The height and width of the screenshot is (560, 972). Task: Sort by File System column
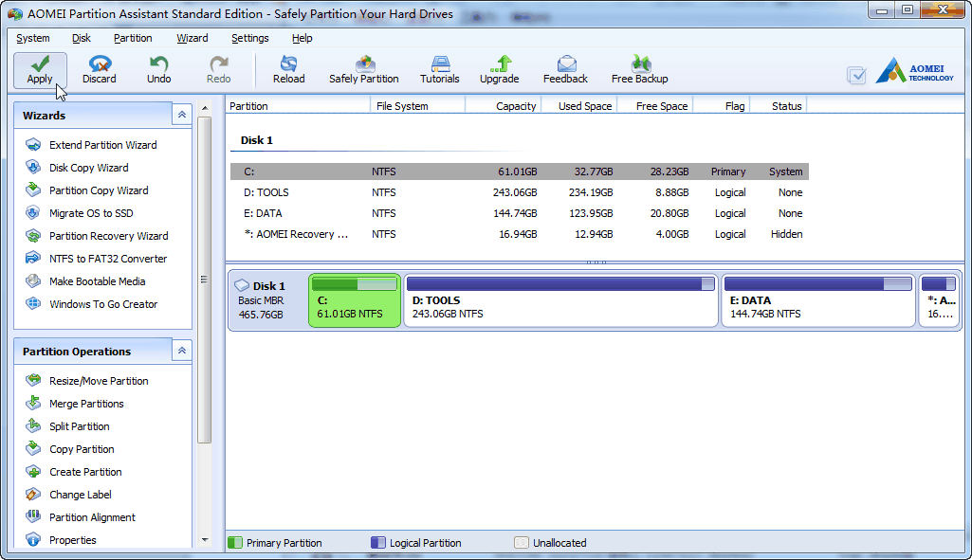[x=418, y=106]
